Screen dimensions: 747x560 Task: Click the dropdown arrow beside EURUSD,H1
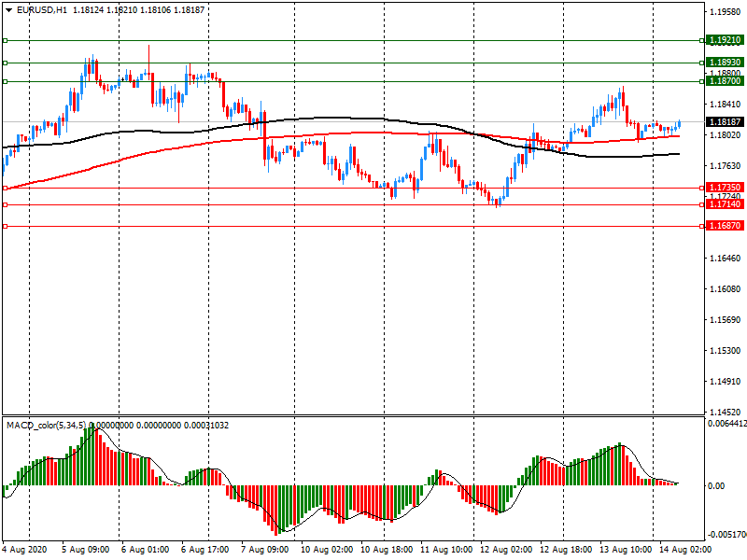[x=9, y=9]
